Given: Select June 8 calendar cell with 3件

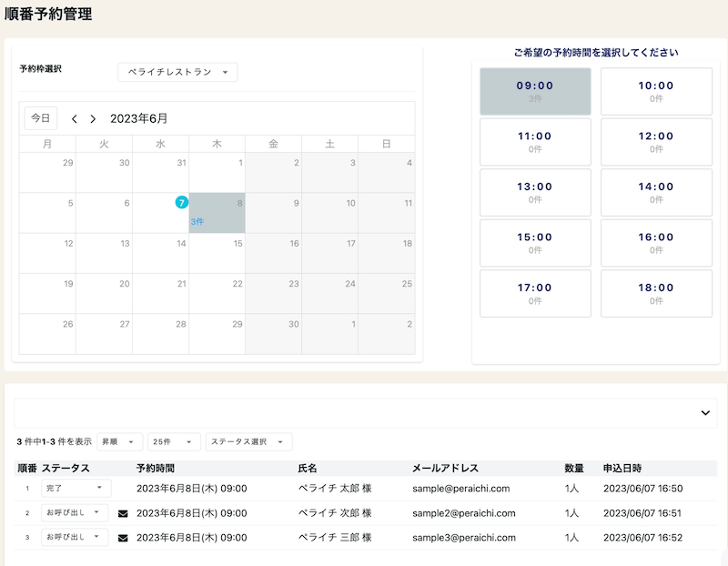Looking at the screenshot, I should [x=217, y=213].
